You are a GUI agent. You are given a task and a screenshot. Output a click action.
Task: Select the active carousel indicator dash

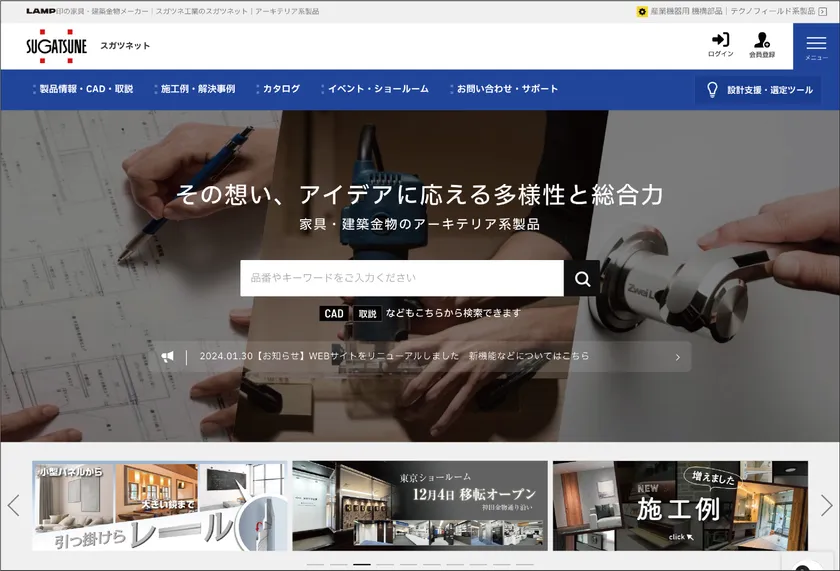pos(362,565)
